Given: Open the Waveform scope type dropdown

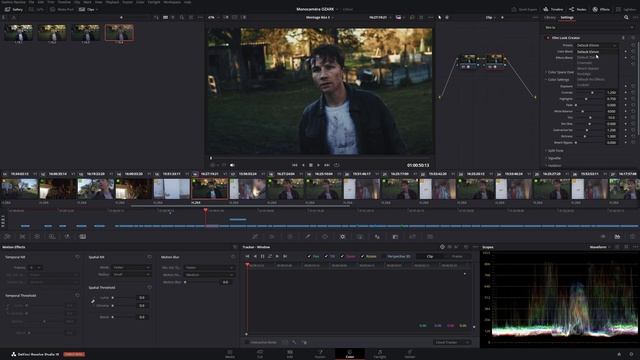Looking at the screenshot, I should tap(600, 247).
